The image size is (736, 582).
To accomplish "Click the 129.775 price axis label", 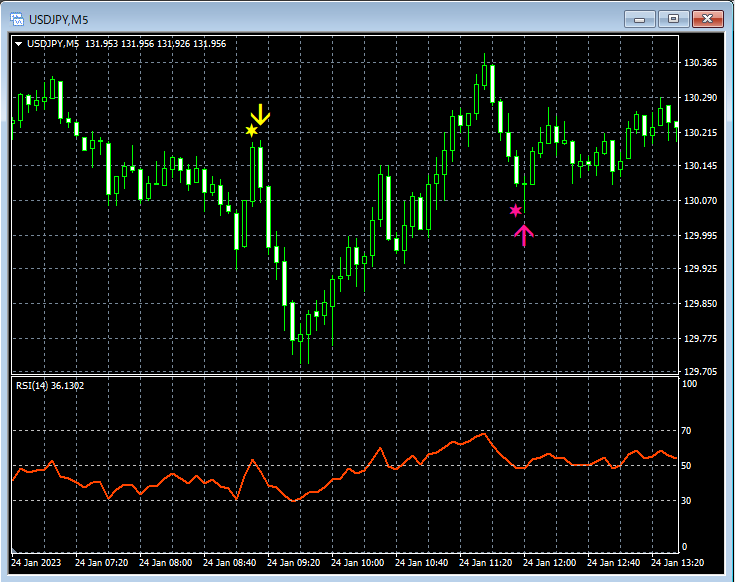I will (701, 338).
